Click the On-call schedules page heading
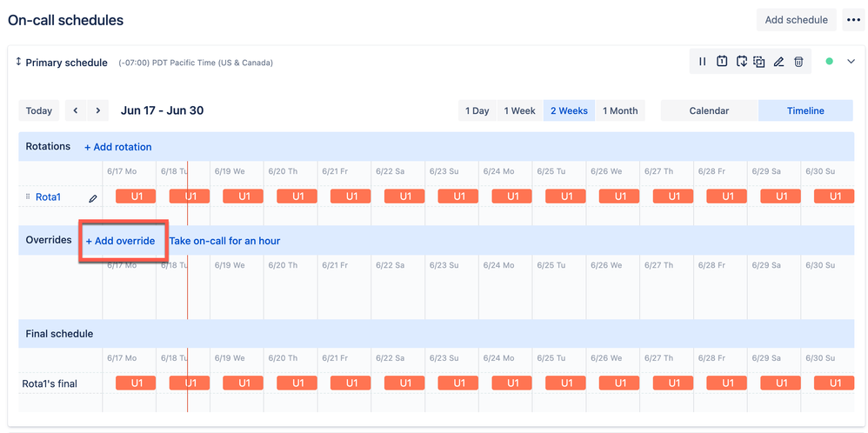 click(x=65, y=21)
